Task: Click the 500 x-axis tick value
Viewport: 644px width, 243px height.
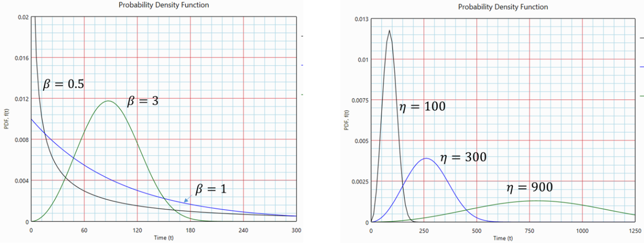Action: [477, 231]
